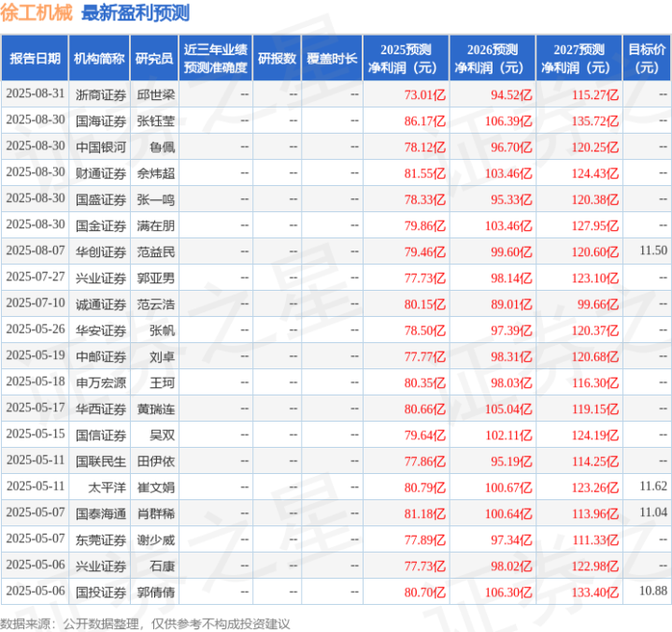Select the 国金证券 cell
The width and height of the screenshot is (672, 632).
(101, 225)
